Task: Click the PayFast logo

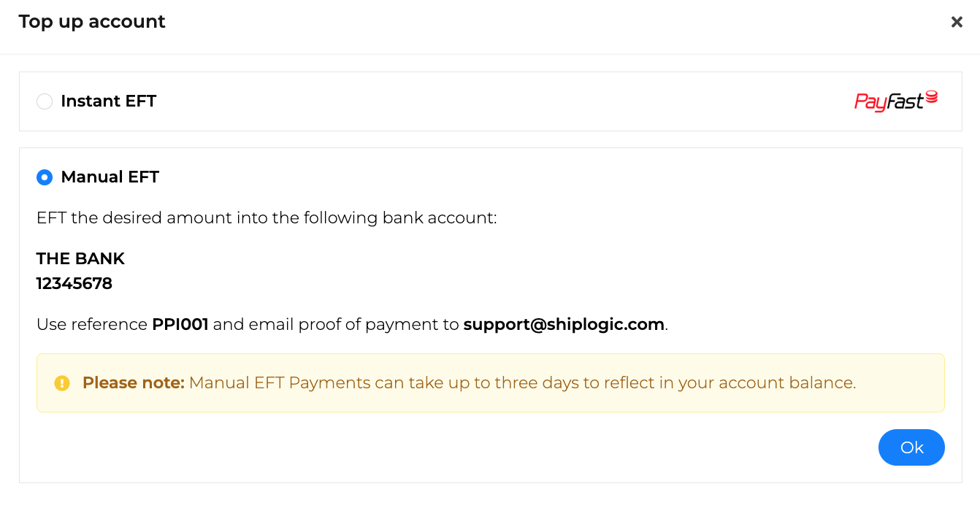Action: point(896,101)
